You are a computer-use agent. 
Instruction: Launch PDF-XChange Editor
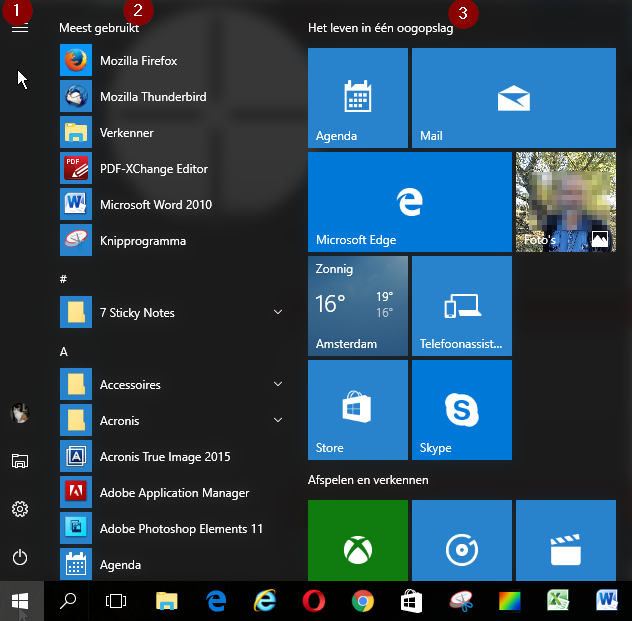click(173, 168)
